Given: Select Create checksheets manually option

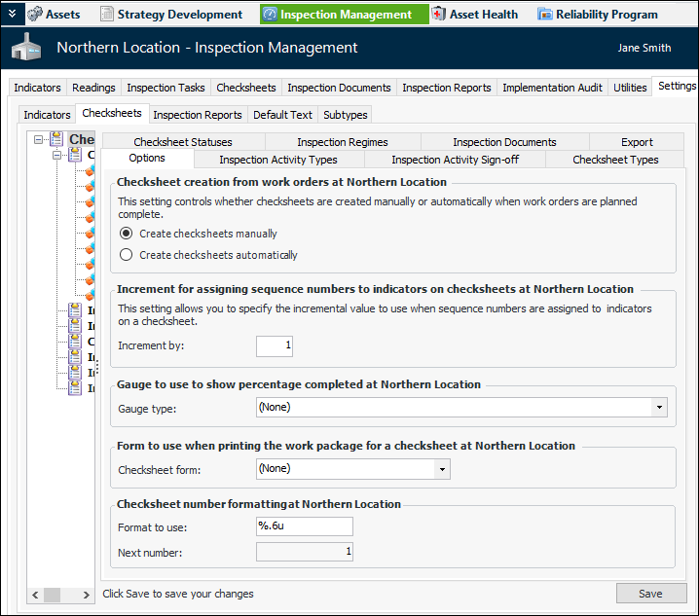Looking at the screenshot, I should pos(126,234).
